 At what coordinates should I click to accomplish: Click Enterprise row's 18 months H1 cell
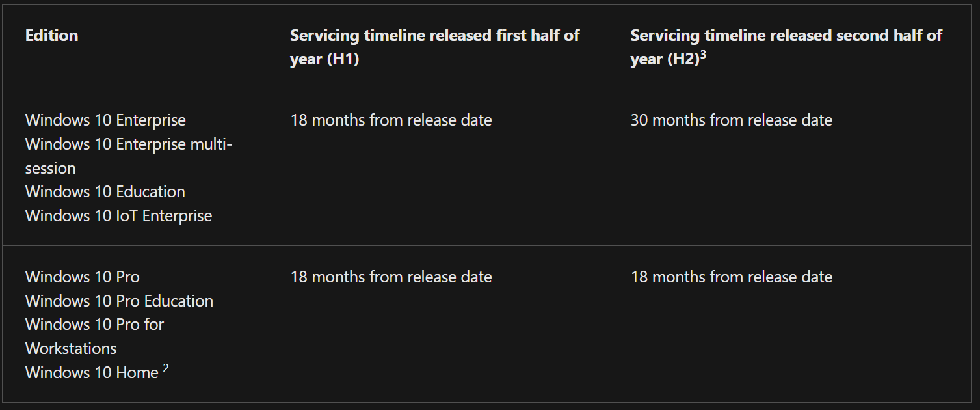click(391, 120)
